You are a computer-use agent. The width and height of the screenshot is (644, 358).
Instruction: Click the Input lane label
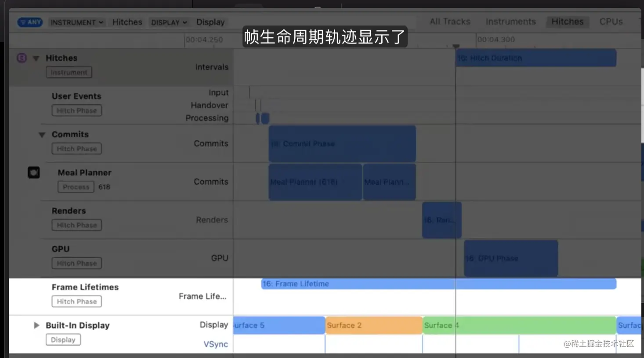(219, 93)
